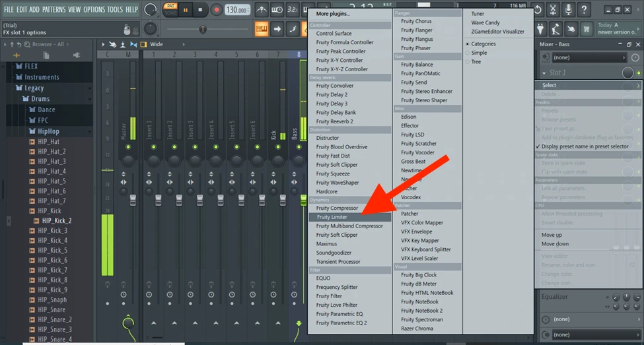Click the record button in transport bar
The image size is (644, 345).
click(217, 10)
